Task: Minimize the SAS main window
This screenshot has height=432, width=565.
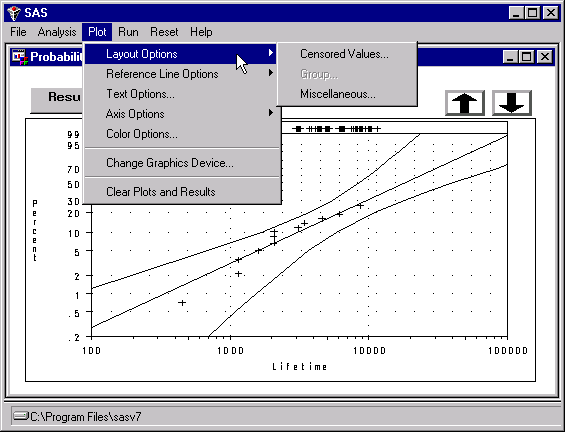Action: pyautogui.click(x=516, y=13)
